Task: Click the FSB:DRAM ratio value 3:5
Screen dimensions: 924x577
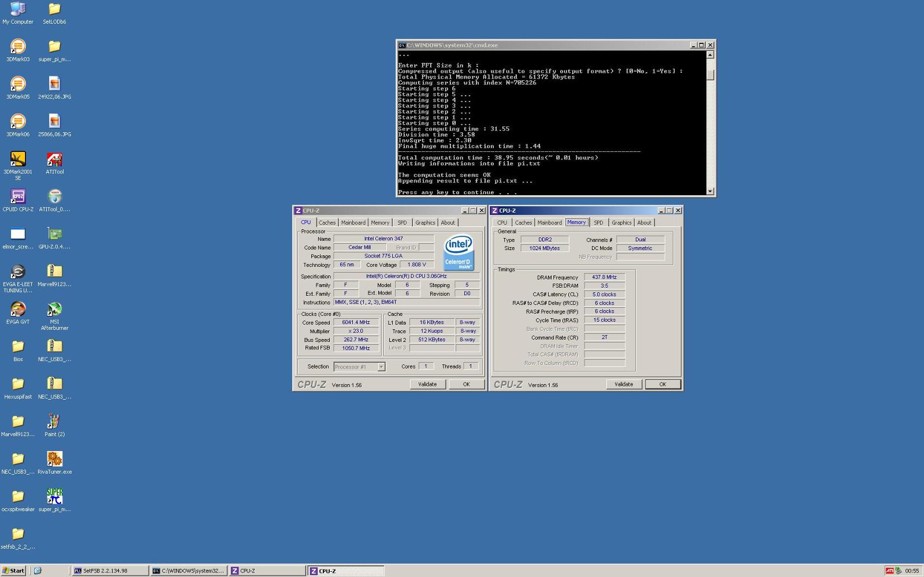Action: [x=604, y=286]
